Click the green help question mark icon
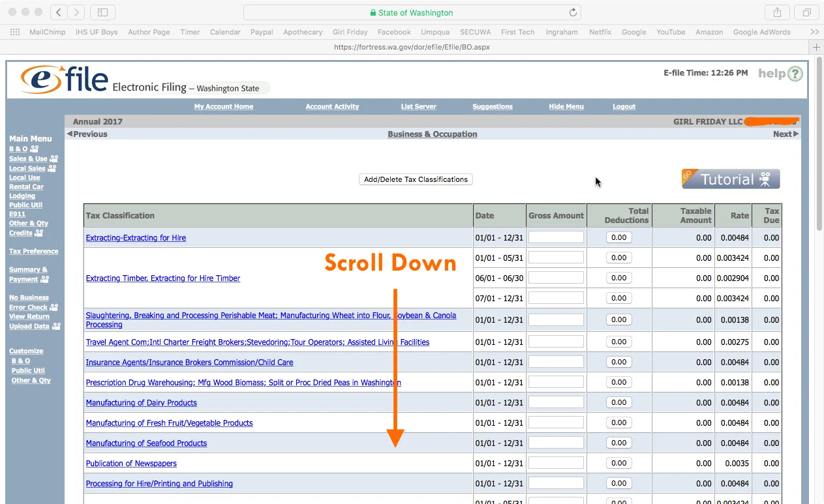The image size is (824, 504). [795, 74]
